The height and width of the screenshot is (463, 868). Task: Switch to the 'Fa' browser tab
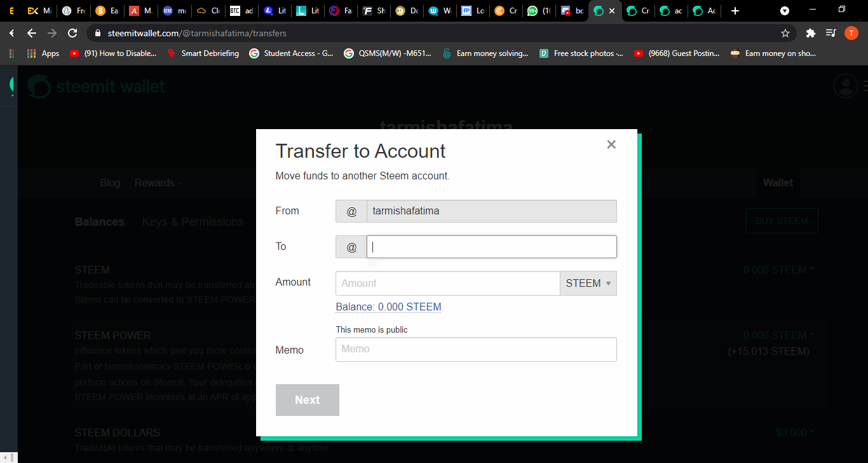[x=342, y=11]
